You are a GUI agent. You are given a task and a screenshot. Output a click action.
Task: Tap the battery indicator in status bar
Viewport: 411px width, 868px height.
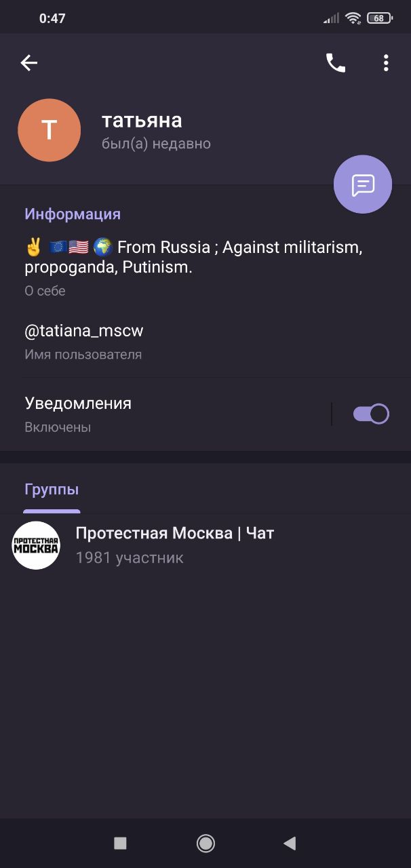click(x=379, y=18)
